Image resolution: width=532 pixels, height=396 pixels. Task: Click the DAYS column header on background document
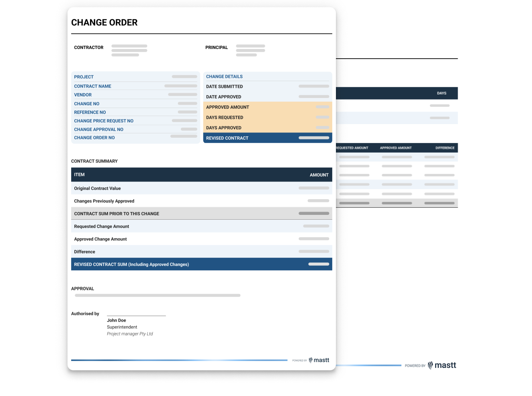point(442,93)
